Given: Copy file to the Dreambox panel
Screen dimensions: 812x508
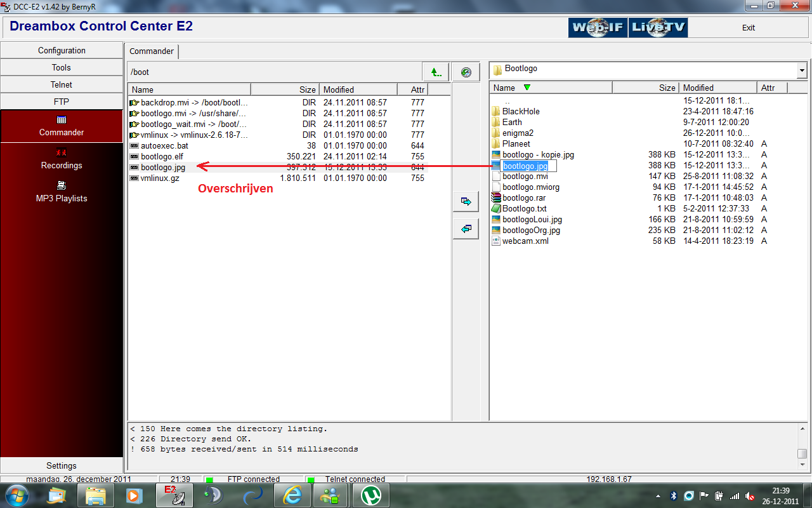Looking at the screenshot, I should 466,229.
